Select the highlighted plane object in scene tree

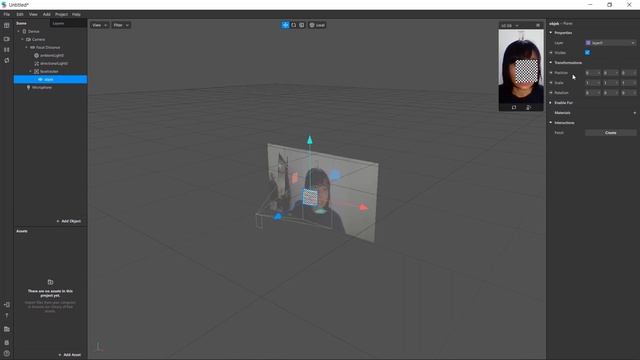click(50, 80)
